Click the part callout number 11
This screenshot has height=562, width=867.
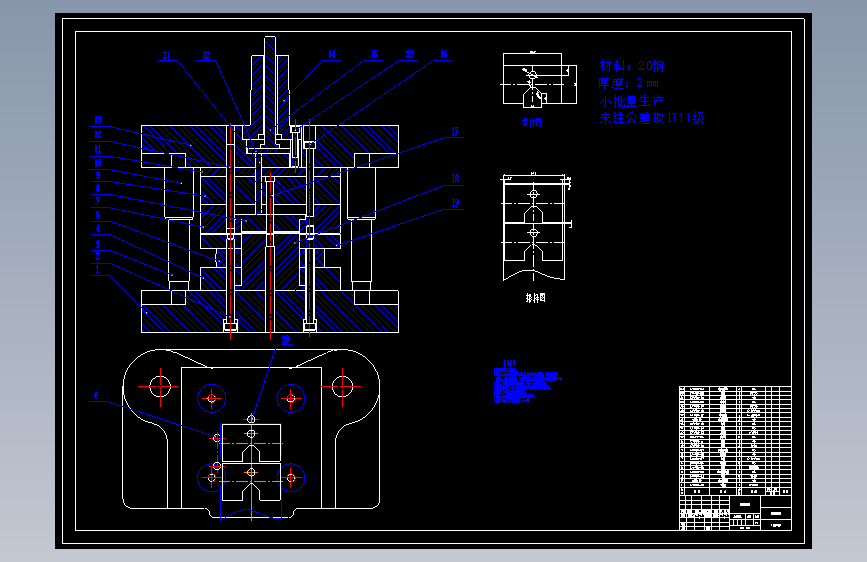[98, 149]
